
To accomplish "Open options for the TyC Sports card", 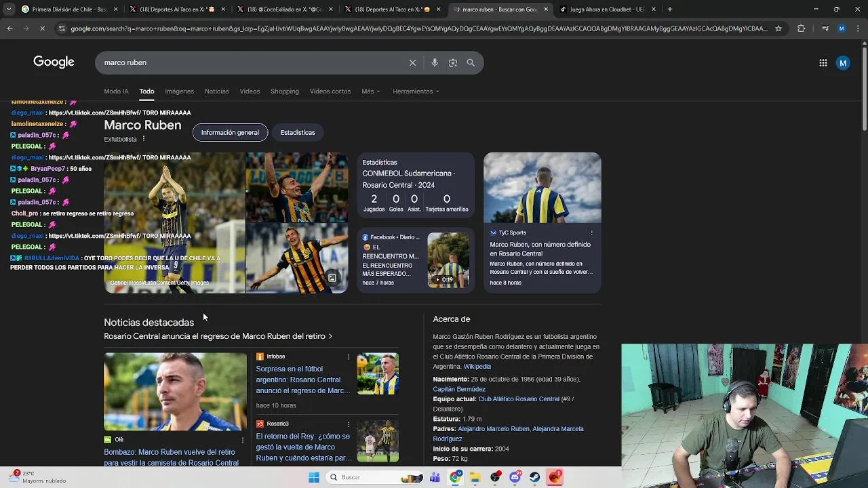I will 591,232.
